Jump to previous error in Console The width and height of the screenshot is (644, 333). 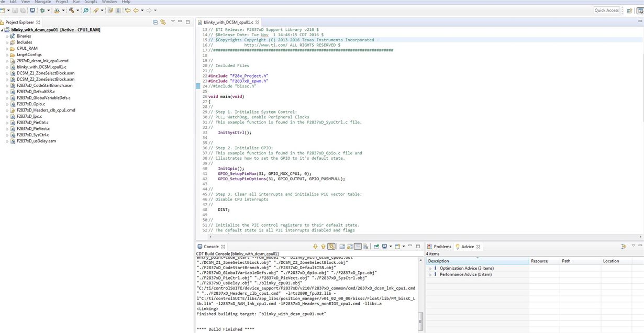[323, 246]
